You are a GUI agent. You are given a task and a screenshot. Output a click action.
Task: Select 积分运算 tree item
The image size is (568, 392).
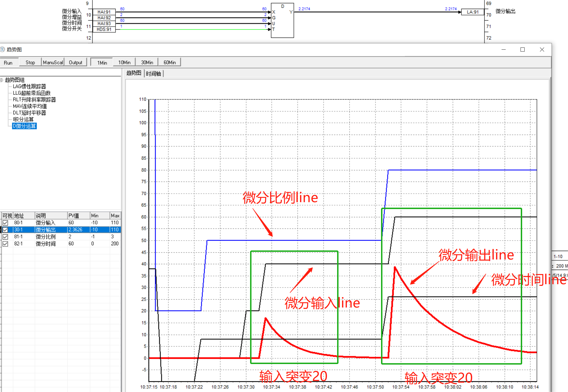click(x=23, y=119)
